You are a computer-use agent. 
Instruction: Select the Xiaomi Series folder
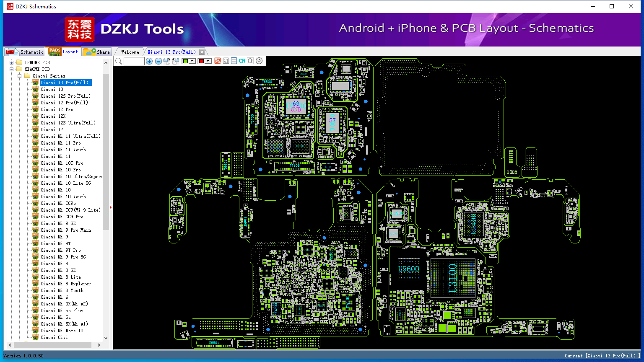[x=49, y=76]
